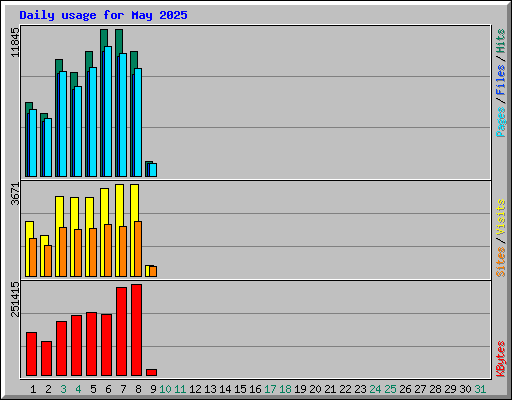Click the Sites legend label
This screenshot has height=400, width=512.
[x=501, y=262]
